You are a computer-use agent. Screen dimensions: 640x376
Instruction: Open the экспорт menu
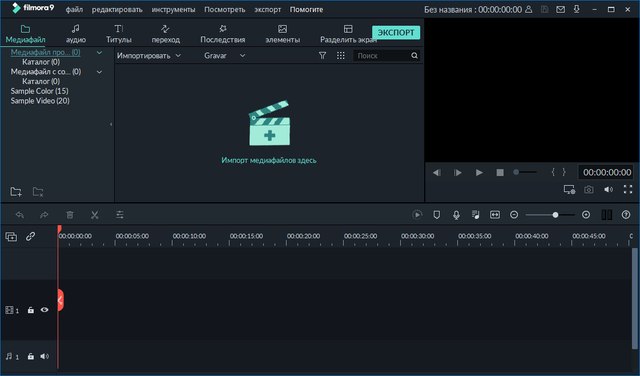tap(267, 9)
